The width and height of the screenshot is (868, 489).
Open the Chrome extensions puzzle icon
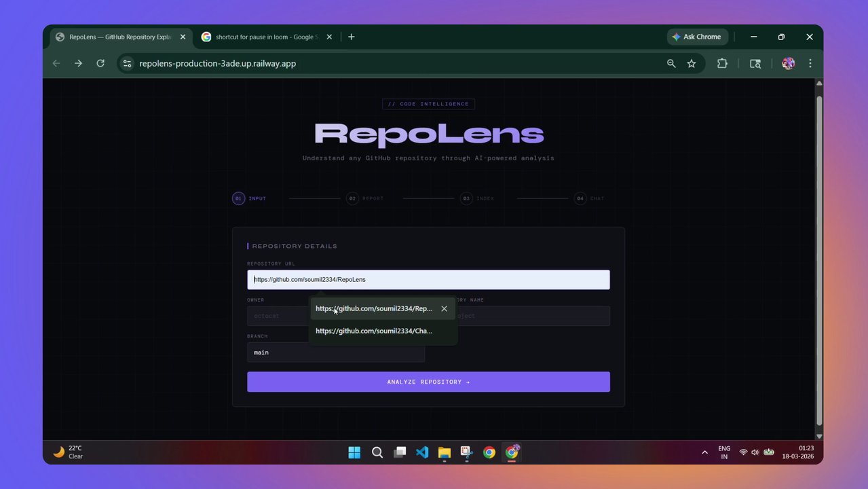[722, 63]
